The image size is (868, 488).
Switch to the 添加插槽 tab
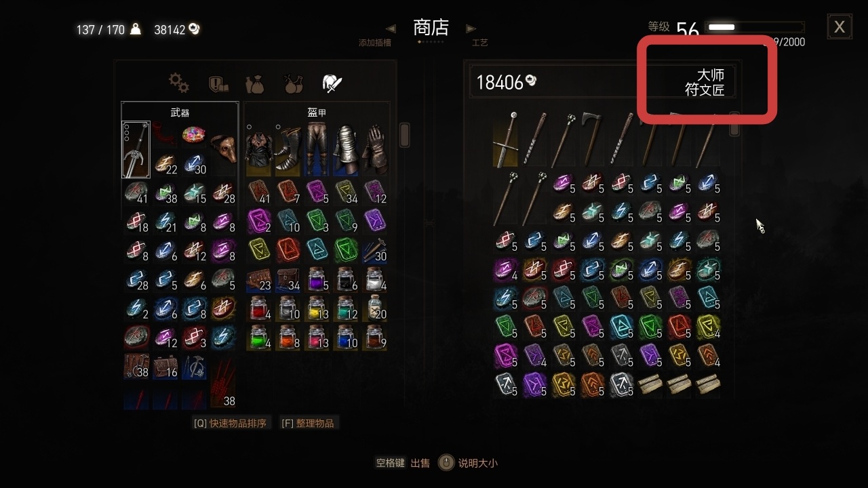(375, 43)
